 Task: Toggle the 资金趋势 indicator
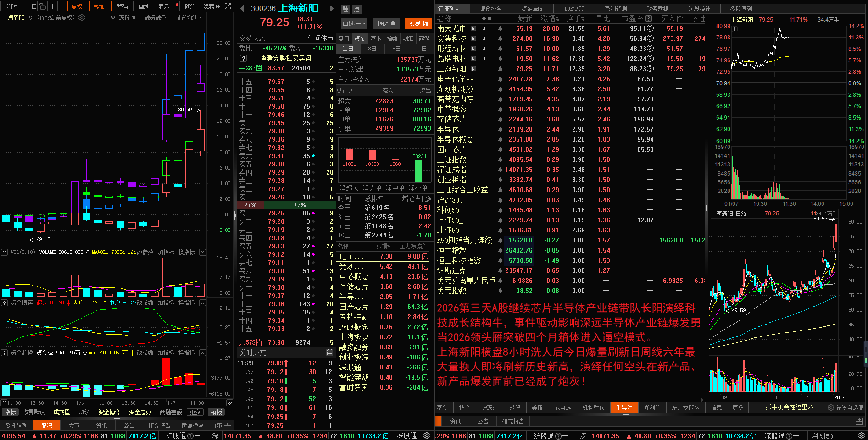pos(140,412)
